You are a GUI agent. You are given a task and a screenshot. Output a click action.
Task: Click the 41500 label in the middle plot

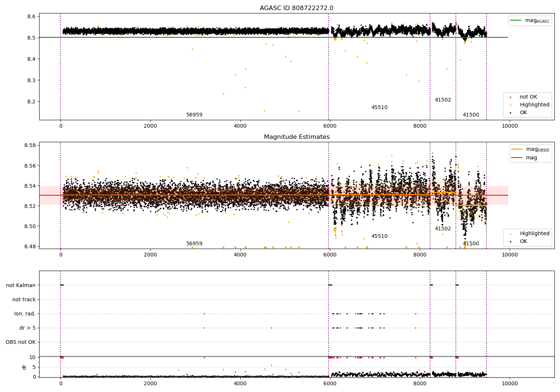click(x=471, y=244)
